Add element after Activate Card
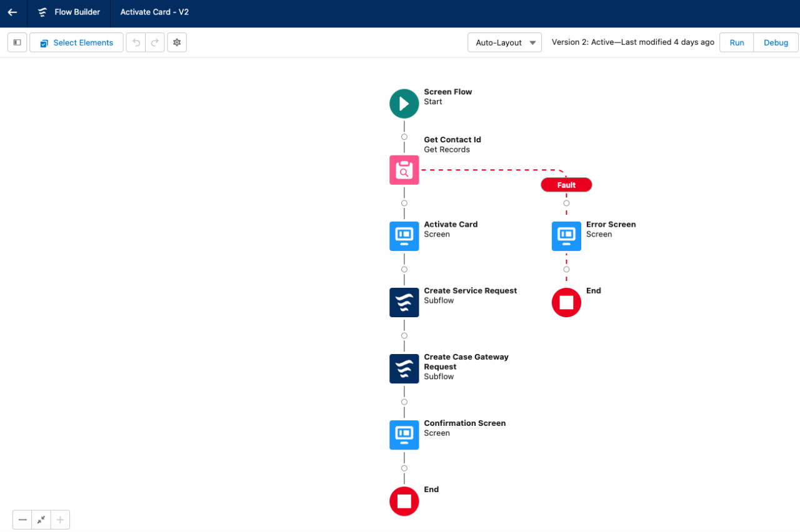Viewport: 800px width, 532px height. 404,269
